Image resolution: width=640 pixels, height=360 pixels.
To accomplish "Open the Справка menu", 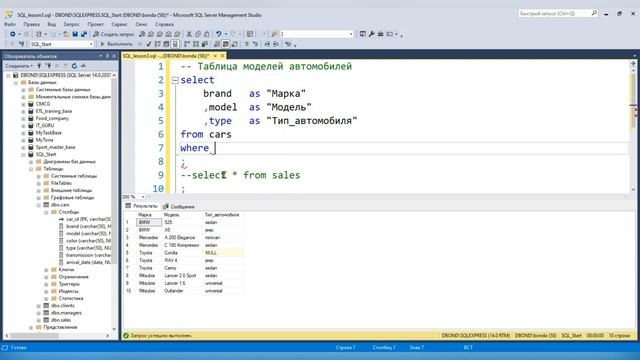I will point(164,24).
